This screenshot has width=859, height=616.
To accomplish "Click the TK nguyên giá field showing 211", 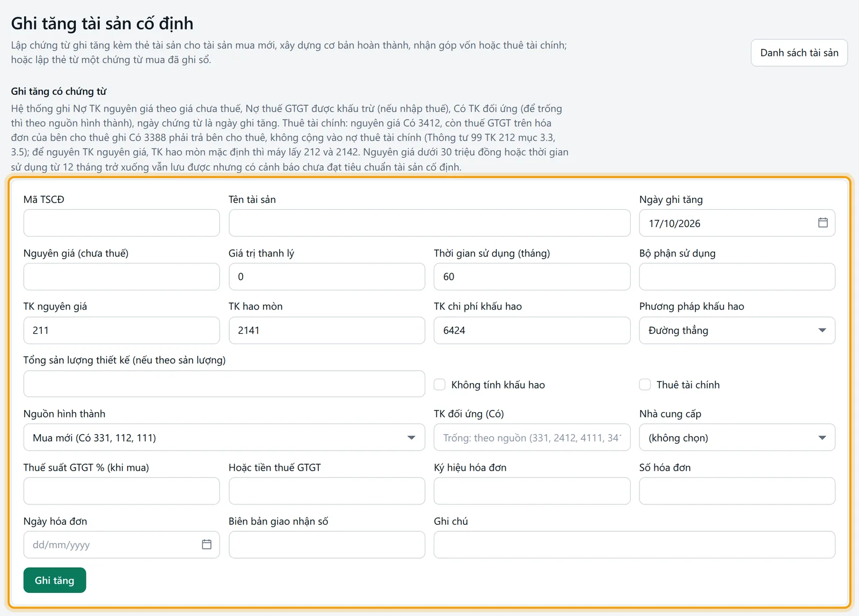I will [121, 331].
